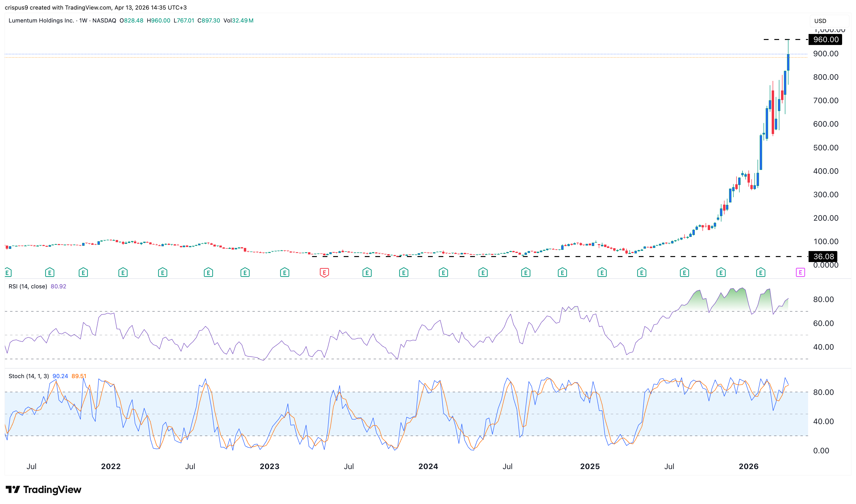The image size is (856, 504).
Task: Click the TradingView logo at bottom
Action: point(44,490)
